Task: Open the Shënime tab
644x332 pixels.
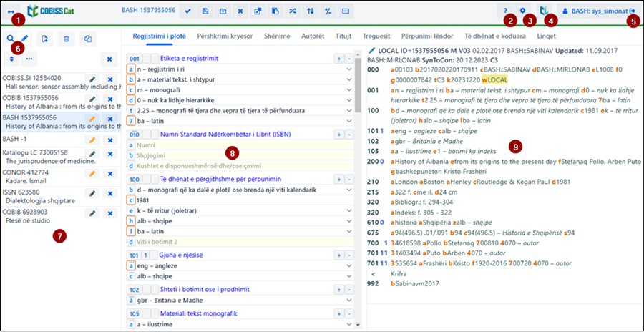Action: (277, 36)
